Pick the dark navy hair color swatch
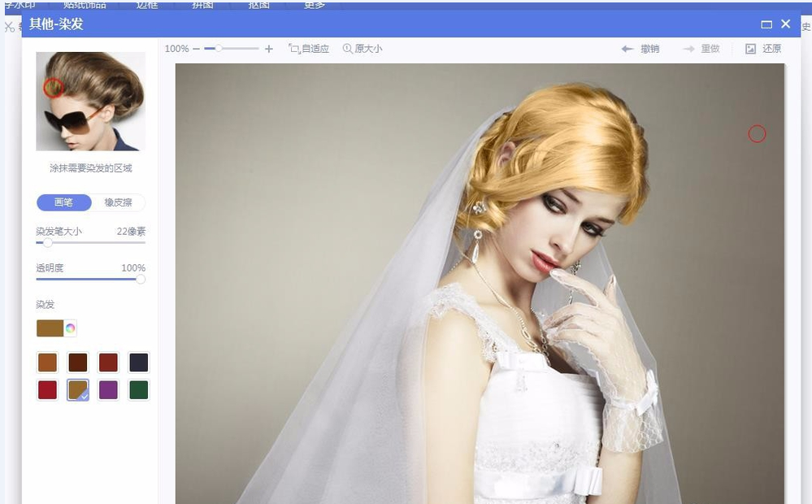Viewport: 812px width, 504px height. (139, 363)
